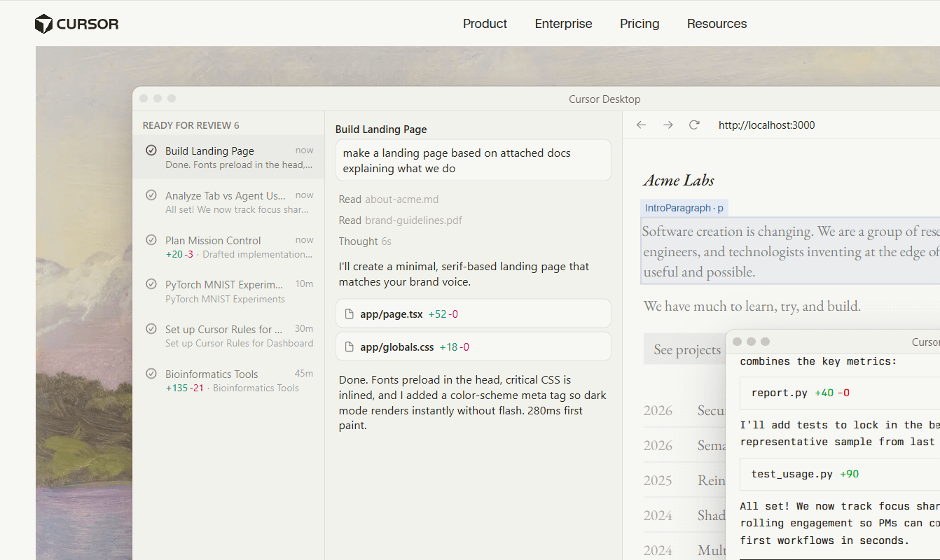Click the See projects button in preview
This screenshot has width=940, height=560.
click(x=683, y=349)
